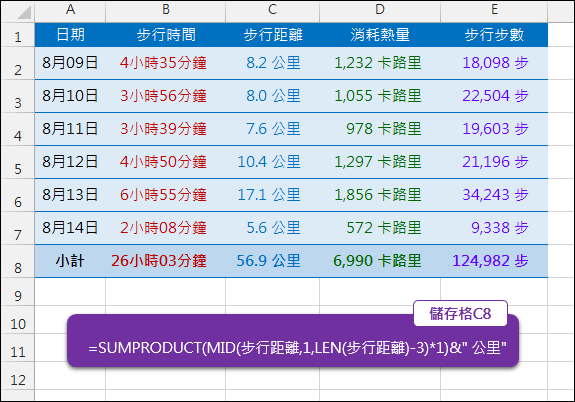
Task: Click the 3小時39分鐘 cell
Action: (166, 129)
